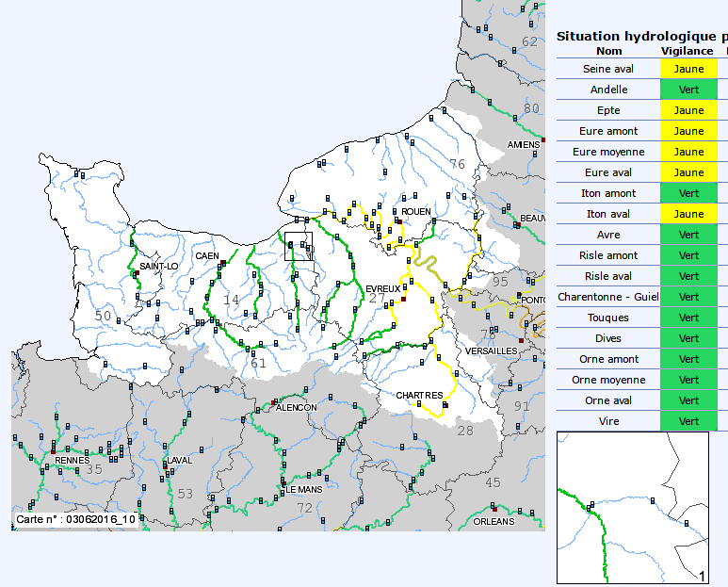Click the Touques river name
Screen dimensions: 728x587
click(608, 318)
